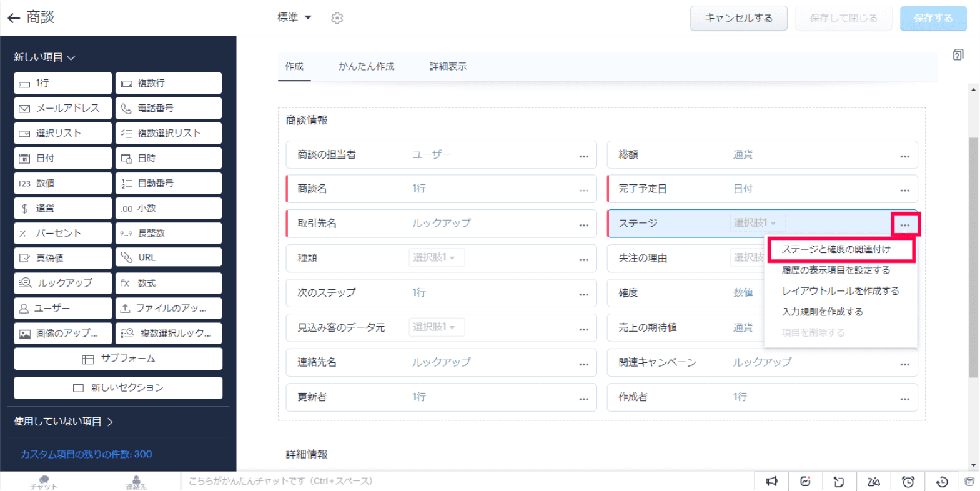980x491 pixels.
Task: Add a 数値 field
Action: pos(63,183)
